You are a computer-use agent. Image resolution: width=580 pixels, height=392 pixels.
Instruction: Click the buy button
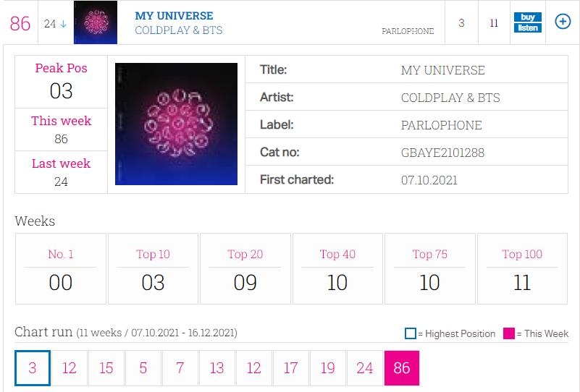(527, 17)
